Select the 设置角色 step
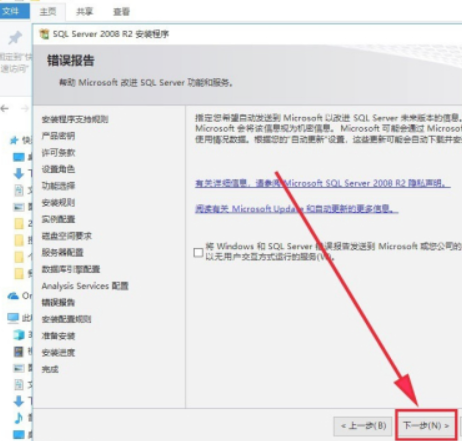 click(58, 169)
